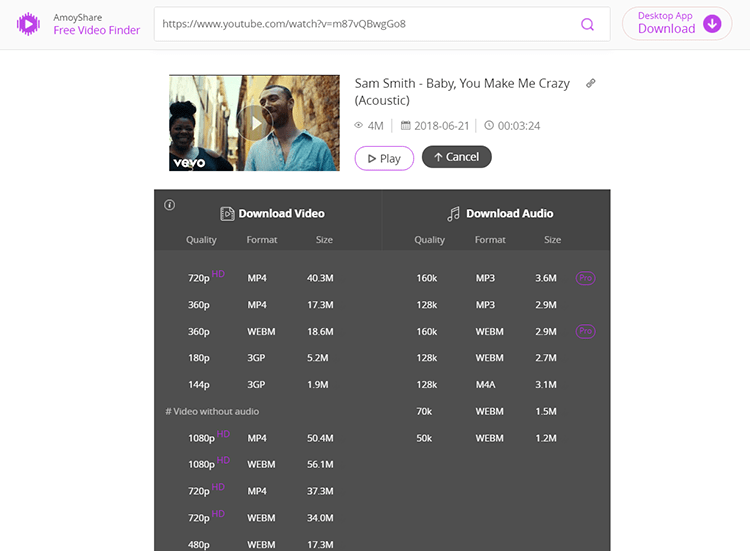Image resolution: width=750 pixels, height=551 pixels.
Task: Click the 4M views count
Action: coord(375,126)
